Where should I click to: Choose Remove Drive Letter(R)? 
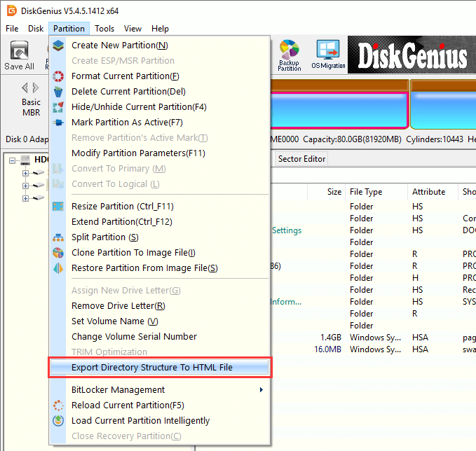point(160,306)
